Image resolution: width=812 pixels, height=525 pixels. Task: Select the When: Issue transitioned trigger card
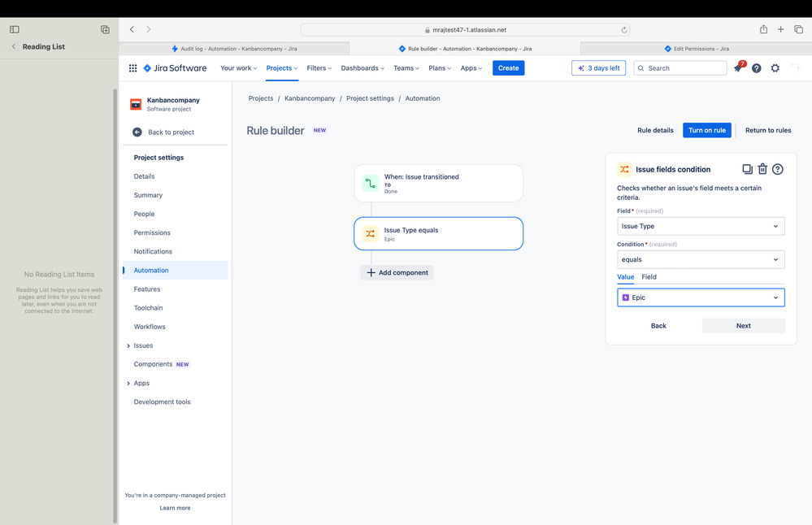click(x=439, y=184)
